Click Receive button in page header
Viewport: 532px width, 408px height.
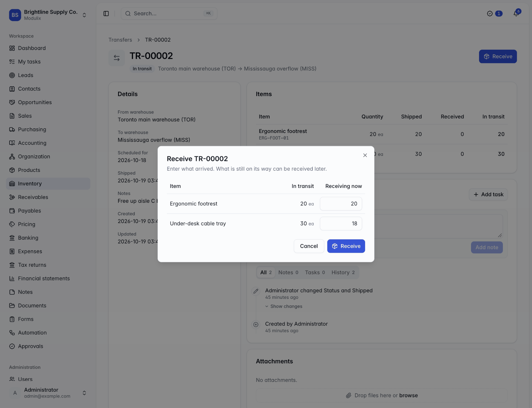point(498,57)
